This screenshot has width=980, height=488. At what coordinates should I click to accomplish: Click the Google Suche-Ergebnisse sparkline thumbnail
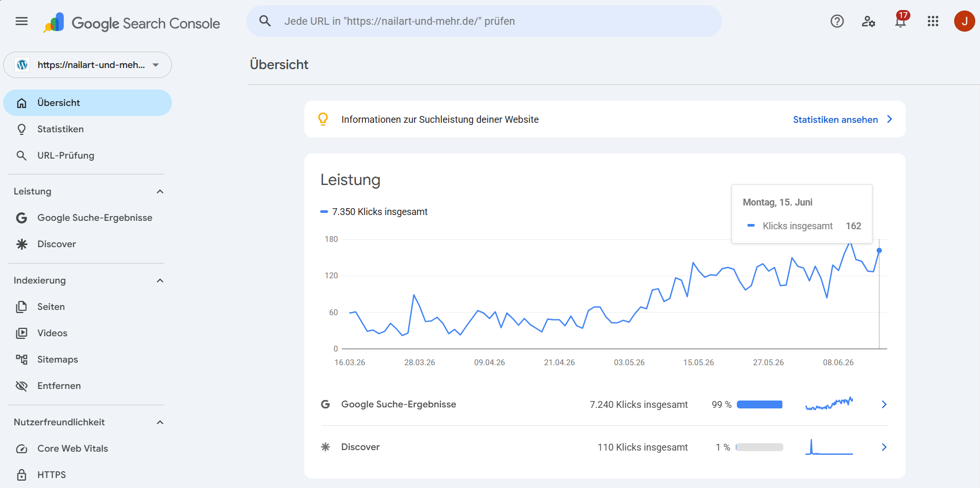tap(829, 404)
